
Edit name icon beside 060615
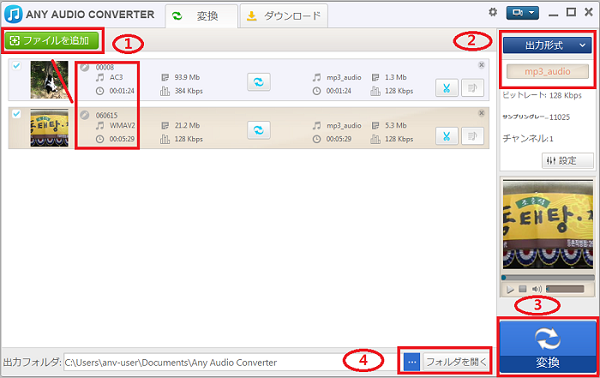point(85,115)
